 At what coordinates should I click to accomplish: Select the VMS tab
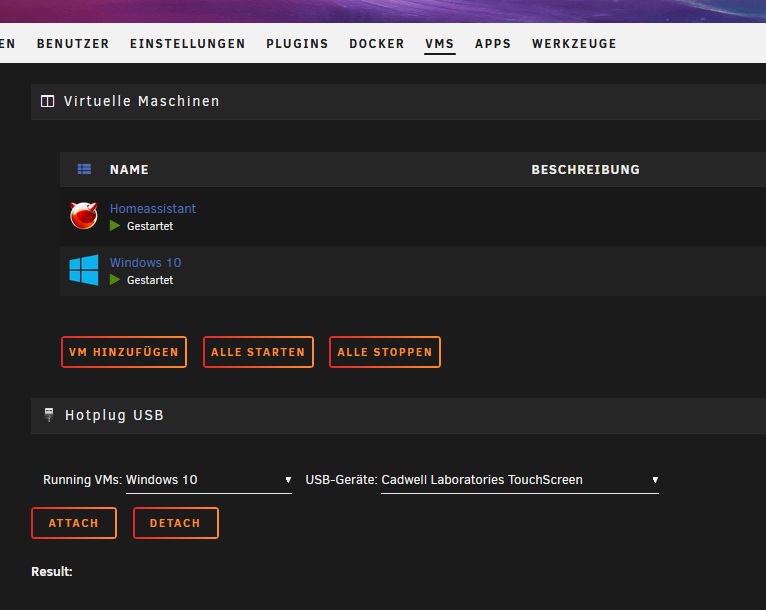pos(440,44)
